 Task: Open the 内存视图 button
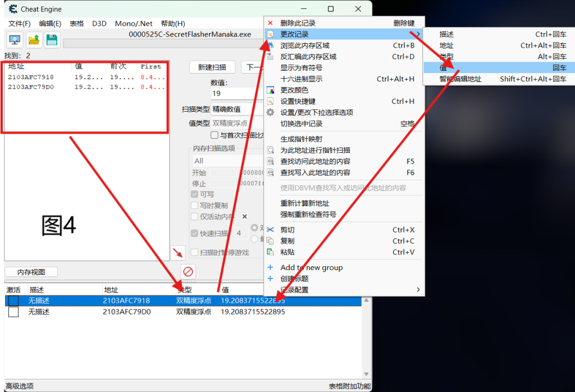point(31,272)
